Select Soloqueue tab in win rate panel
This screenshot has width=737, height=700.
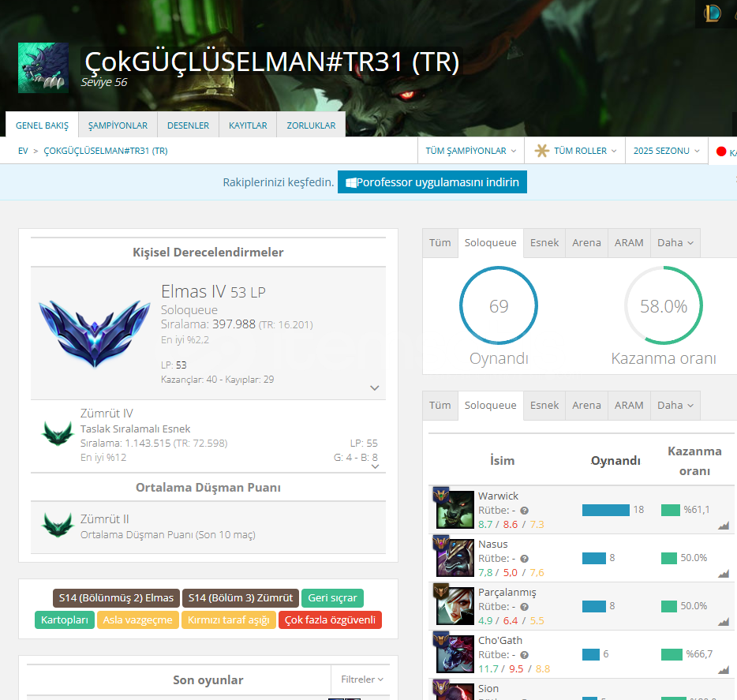(490, 242)
